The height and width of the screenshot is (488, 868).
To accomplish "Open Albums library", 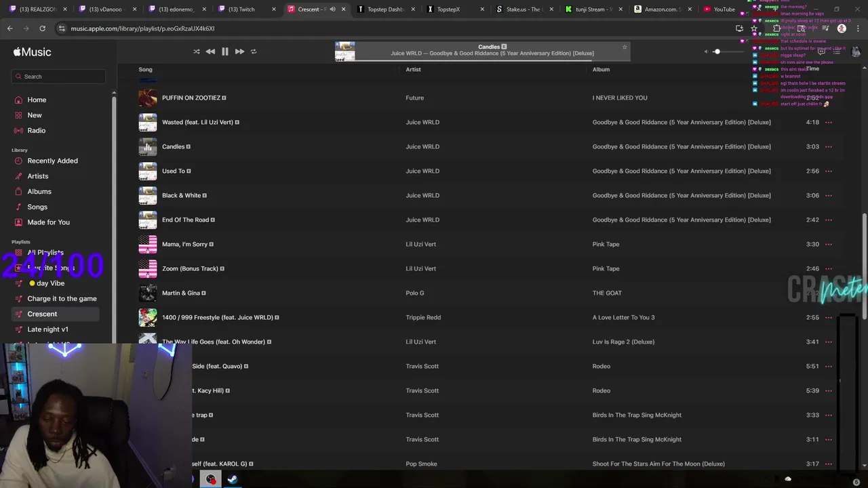I will [x=39, y=192].
